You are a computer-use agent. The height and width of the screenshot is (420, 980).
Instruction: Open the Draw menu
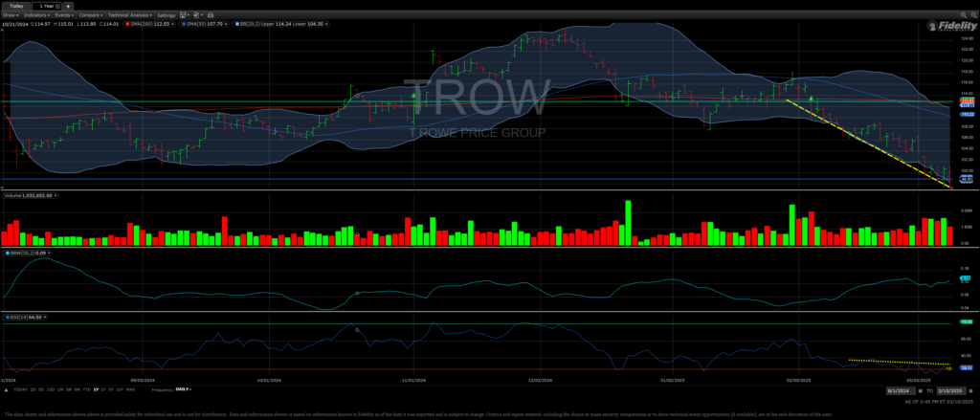point(11,15)
